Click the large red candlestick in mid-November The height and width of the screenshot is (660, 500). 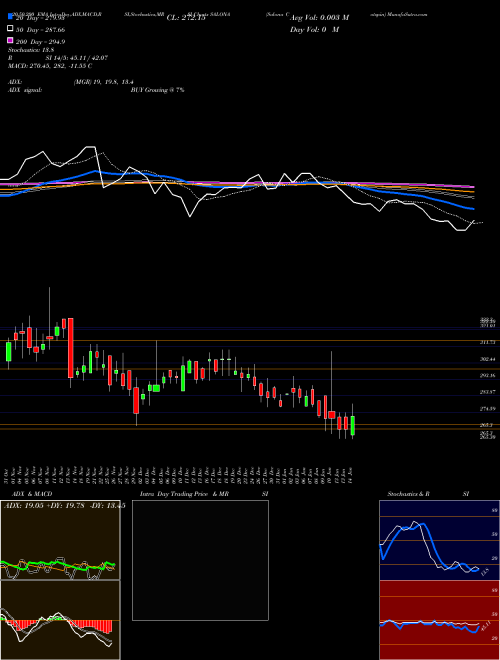click(71, 348)
